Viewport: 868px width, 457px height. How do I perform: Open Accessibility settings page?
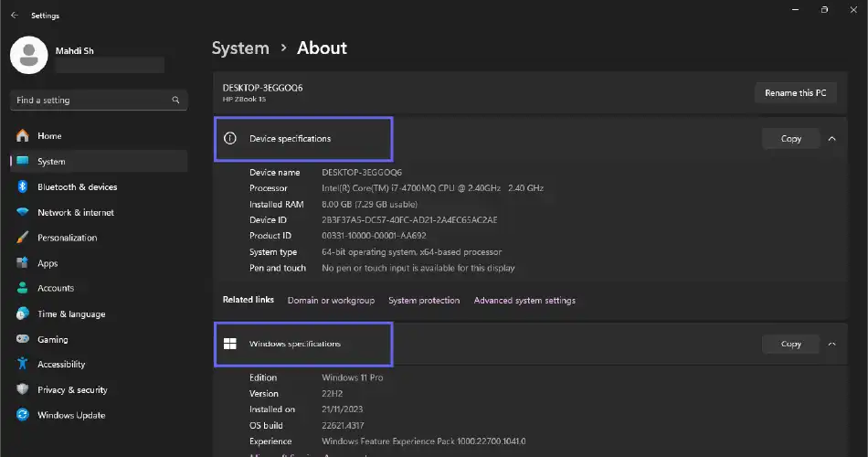click(x=61, y=365)
